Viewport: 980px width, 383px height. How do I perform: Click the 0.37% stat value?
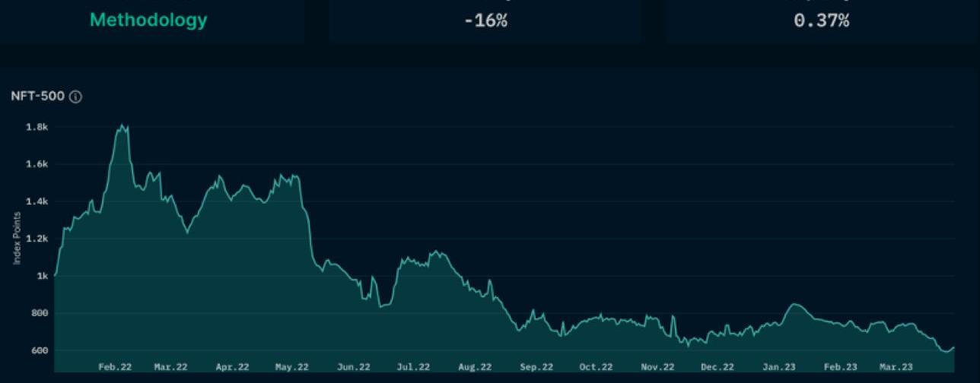click(821, 21)
